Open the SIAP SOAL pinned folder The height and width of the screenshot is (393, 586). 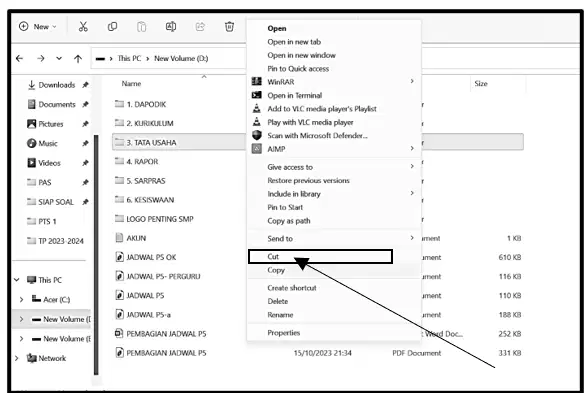pos(50,202)
